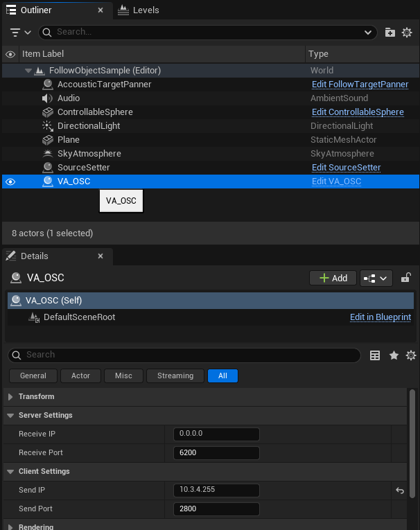This screenshot has width=420, height=530.
Task: Click the Levels tab icon
Action: [123, 10]
